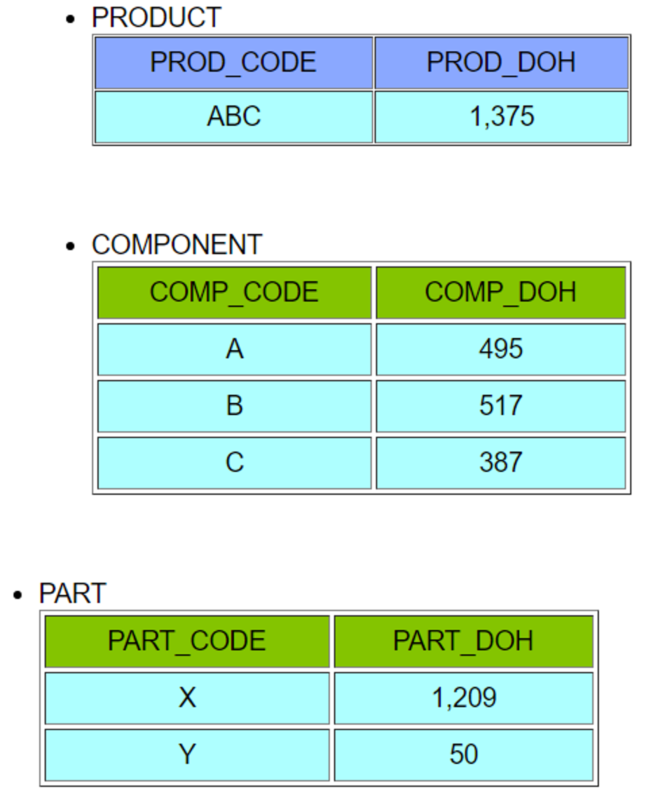Click component code A cell

[x=234, y=349]
